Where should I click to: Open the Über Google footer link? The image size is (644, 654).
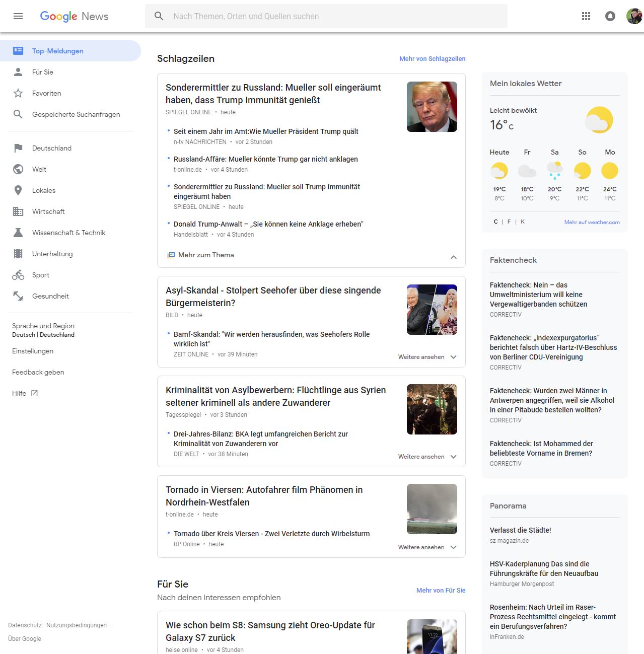pyautogui.click(x=25, y=639)
